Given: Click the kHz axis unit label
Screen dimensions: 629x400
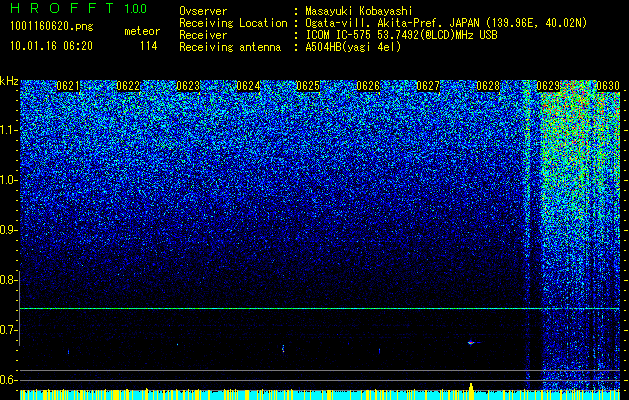Looking at the screenshot, I should click(x=9, y=81).
